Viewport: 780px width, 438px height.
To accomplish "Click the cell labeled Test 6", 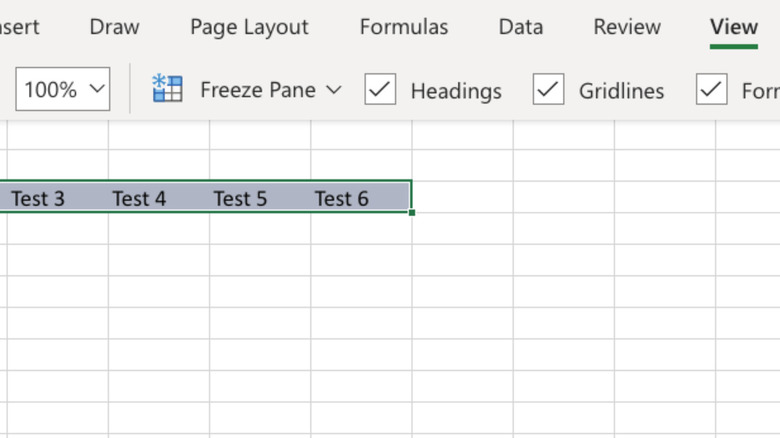I will point(342,198).
